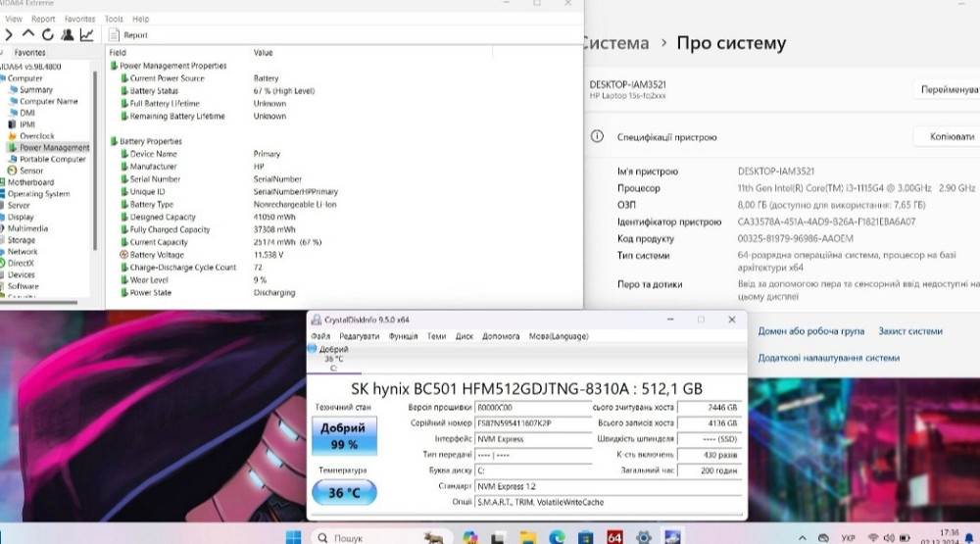This screenshot has width=980, height=544.
Task: Switch to the Favorites tab in AIDA64 sidebar
Action: 30,53
